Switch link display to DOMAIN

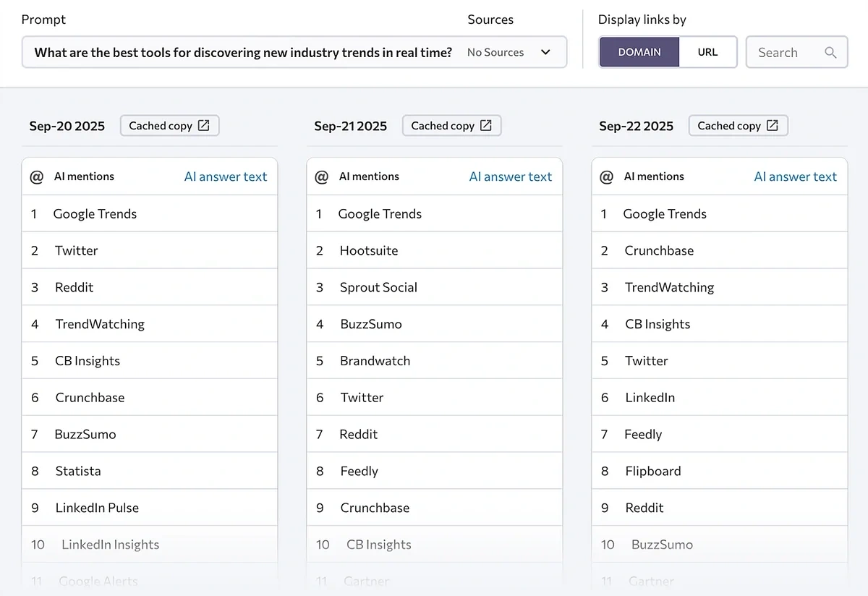pyautogui.click(x=639, y=53)
